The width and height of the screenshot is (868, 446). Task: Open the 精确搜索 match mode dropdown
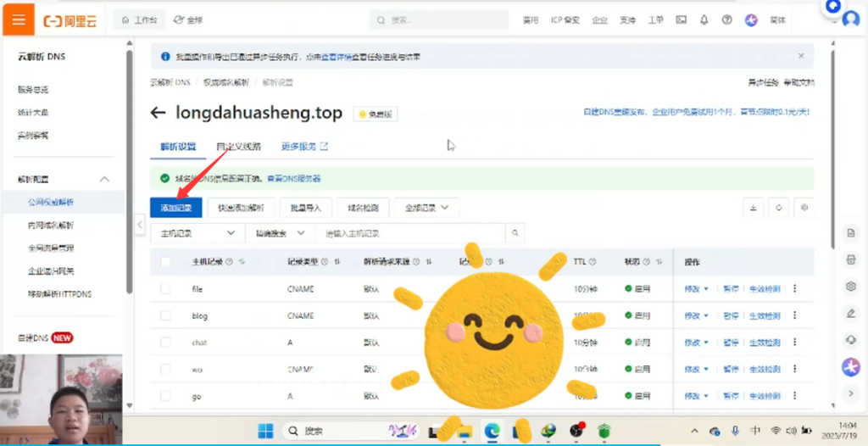point(280,233)
